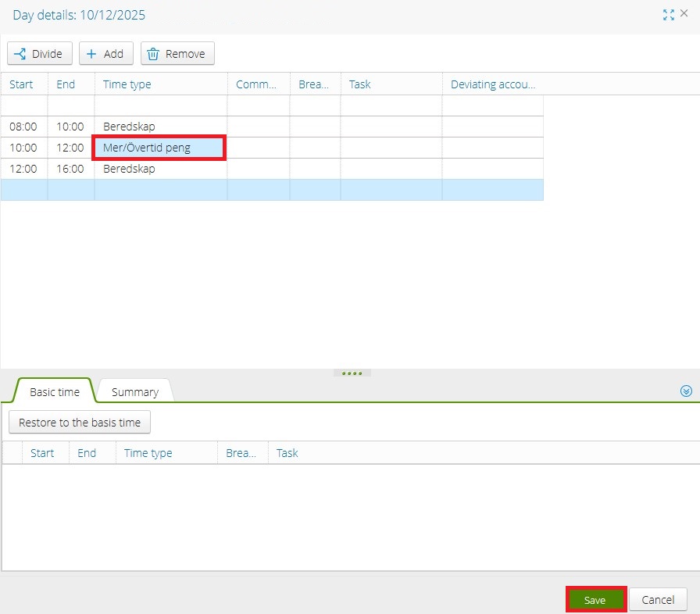Image resolution: width=700 pixels, height=614 pixels.
Task: Click the Remove trash button
Action: [x=177, y=54]
